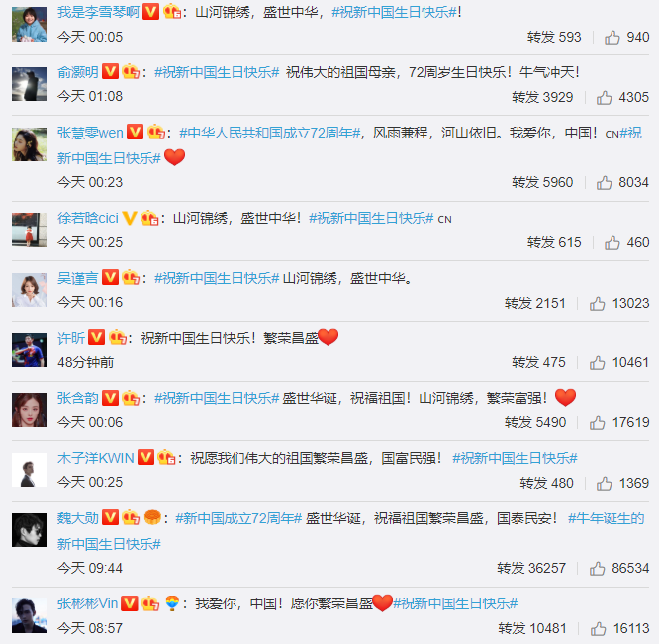The height and width of the screenshot is (644, 659).
Task: Click the thumbs-up on 魏大勋's post
Action: (x=597, y=569)
